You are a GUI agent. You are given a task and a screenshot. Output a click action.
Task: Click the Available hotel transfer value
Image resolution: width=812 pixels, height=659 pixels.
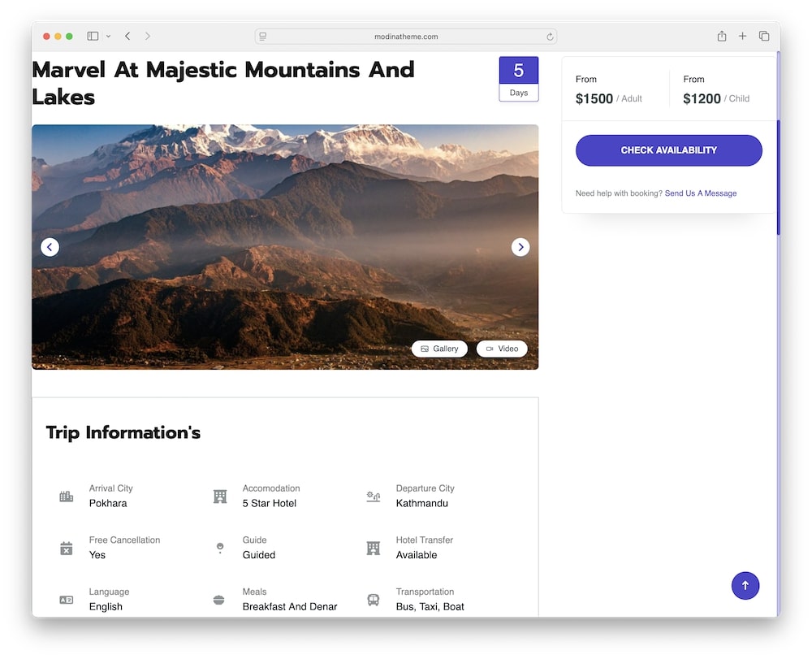point(417,555)
